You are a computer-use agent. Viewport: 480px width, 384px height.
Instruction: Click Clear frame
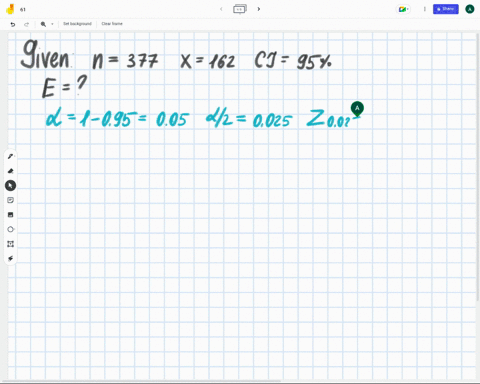point(112,24)
